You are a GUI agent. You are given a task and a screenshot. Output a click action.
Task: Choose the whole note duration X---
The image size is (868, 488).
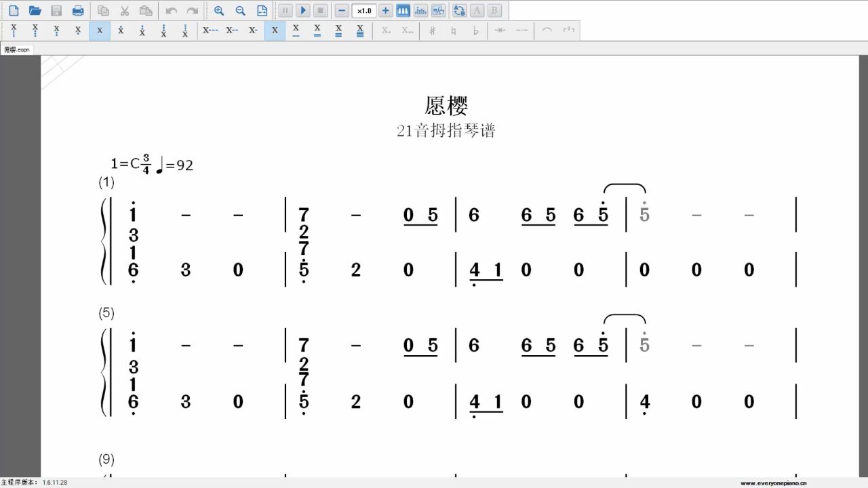(210, 30)
